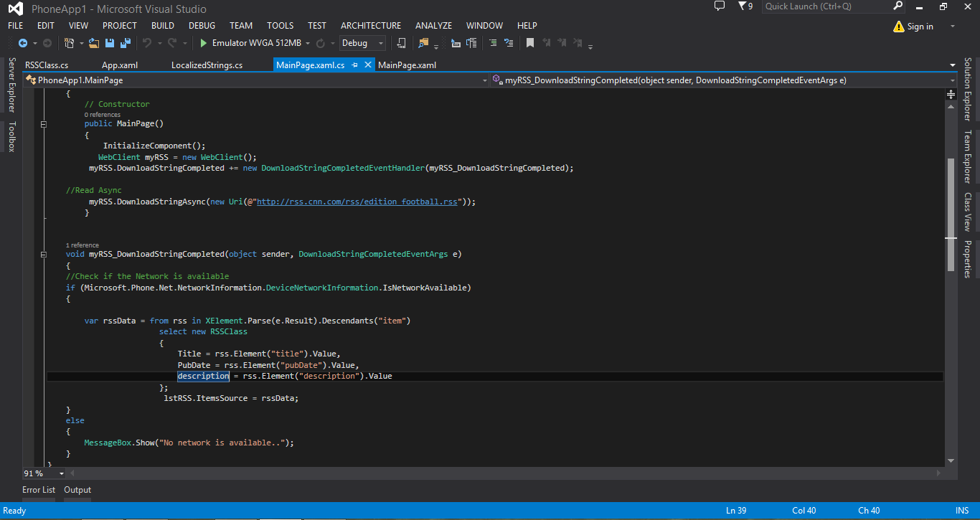Save the current file with the floppy icon
The width and height of the screenshot is (980, 520).
tap(110, 43)
